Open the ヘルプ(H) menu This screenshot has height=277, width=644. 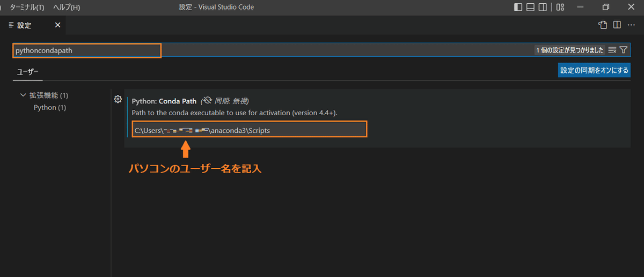tap(67, 7)
